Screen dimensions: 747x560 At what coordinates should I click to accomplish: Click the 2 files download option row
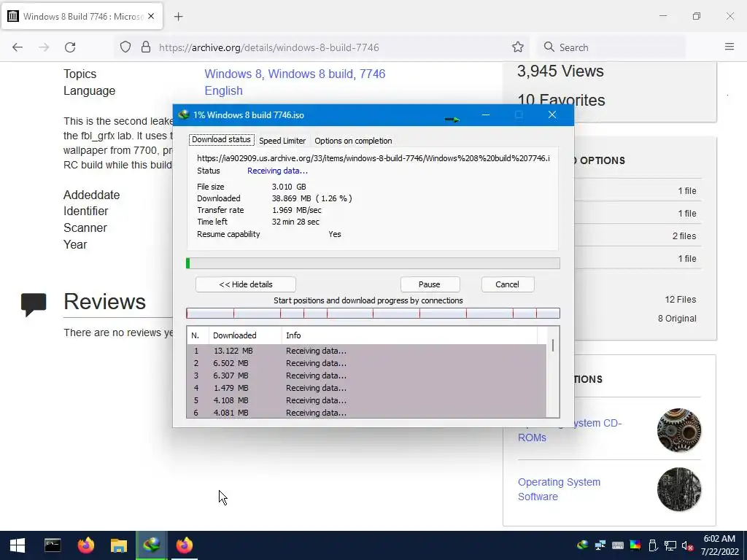point(638,236)
